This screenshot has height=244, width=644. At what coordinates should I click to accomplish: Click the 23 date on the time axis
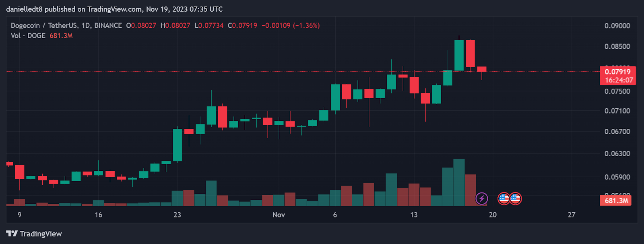coord(177,215)
